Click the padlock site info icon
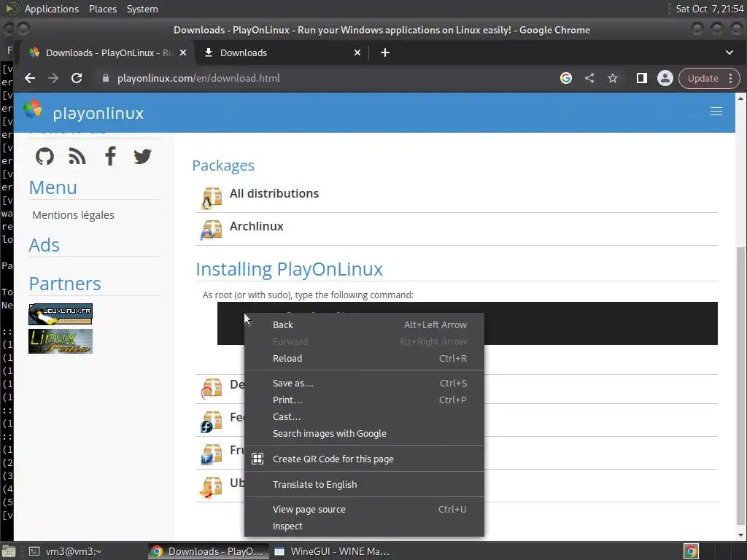The height and width of the screenshot is (560, 747). [x=106, y=78]
